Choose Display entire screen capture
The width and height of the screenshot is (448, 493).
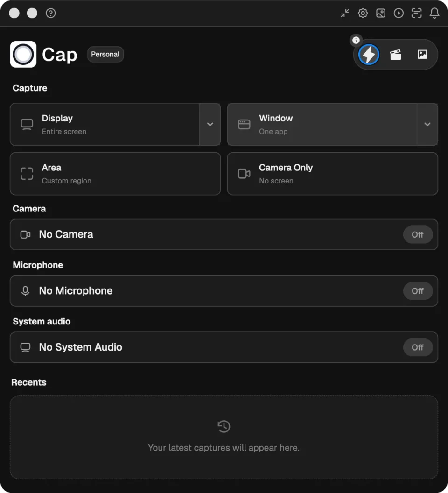pyautogui.click(x=105, y=125)
